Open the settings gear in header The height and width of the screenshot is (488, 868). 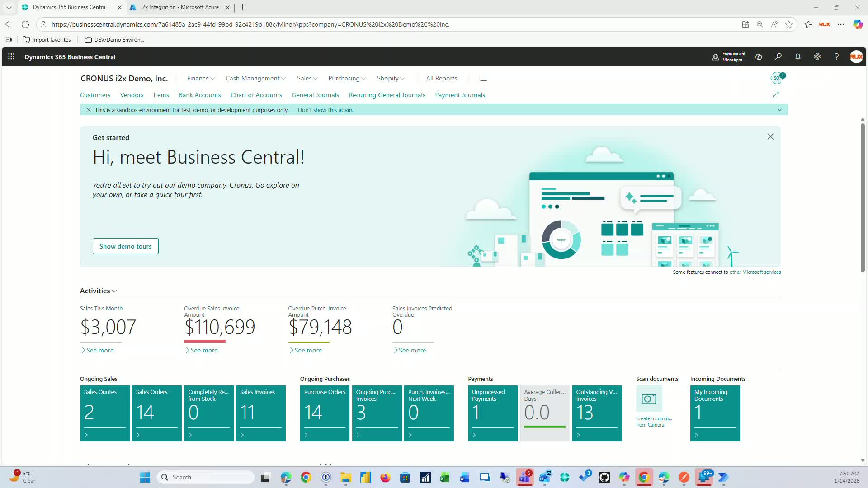pyautogui.click(x=817, y=57)
